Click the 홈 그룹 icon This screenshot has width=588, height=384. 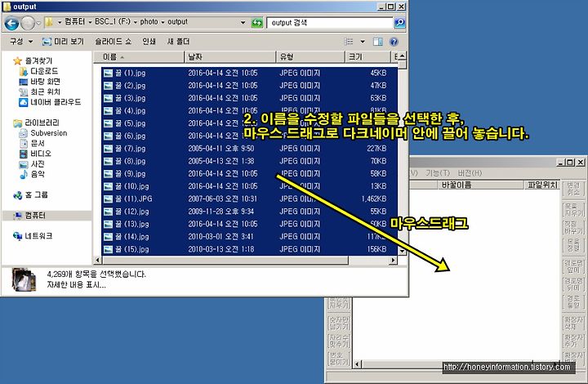tap(18, 195)
